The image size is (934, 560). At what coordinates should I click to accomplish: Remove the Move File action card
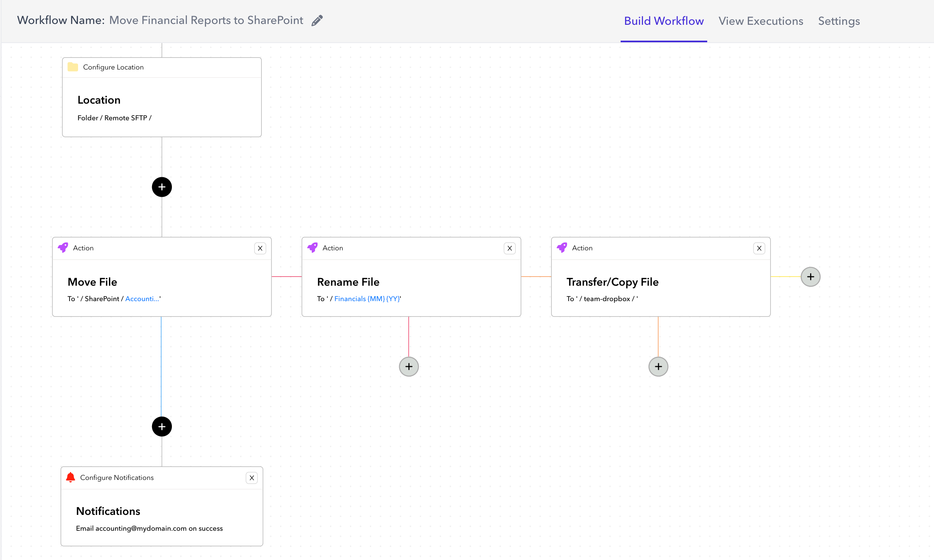coord(260,248)
